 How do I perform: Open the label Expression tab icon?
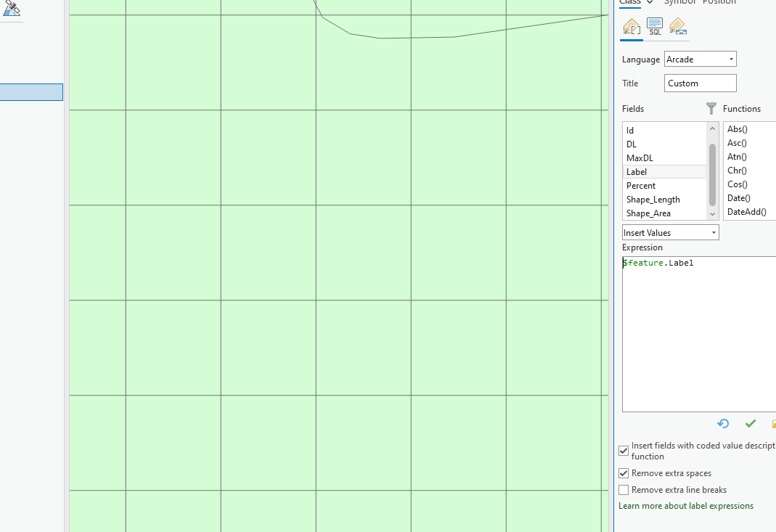(631, 27)
